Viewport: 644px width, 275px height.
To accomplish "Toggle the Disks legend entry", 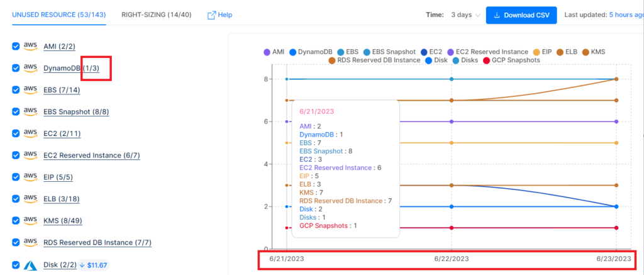I will coord(465,60).
